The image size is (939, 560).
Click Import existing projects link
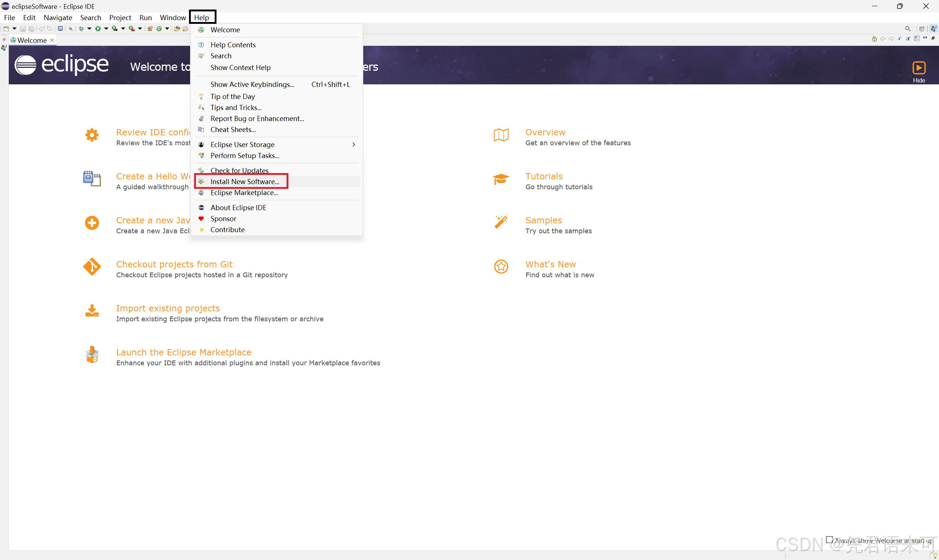[168, 308]
